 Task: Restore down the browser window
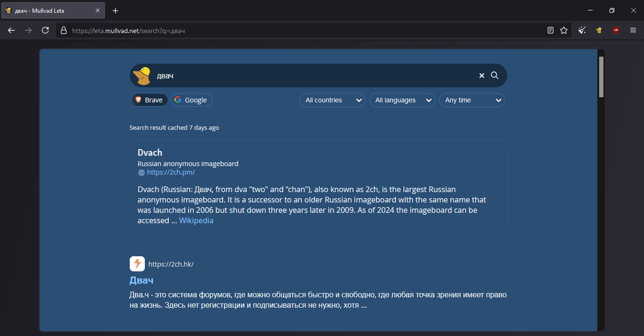pyautogui.click(x=612, y=10)
